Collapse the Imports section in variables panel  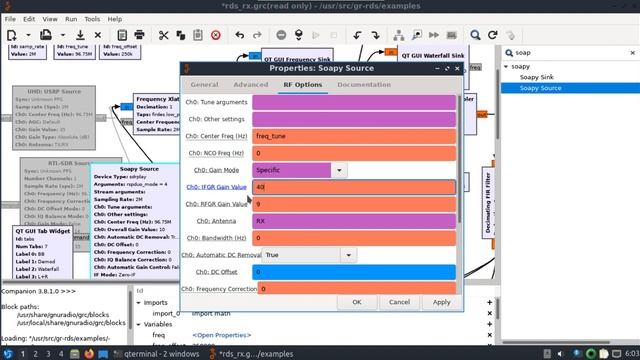pos(138,302)
